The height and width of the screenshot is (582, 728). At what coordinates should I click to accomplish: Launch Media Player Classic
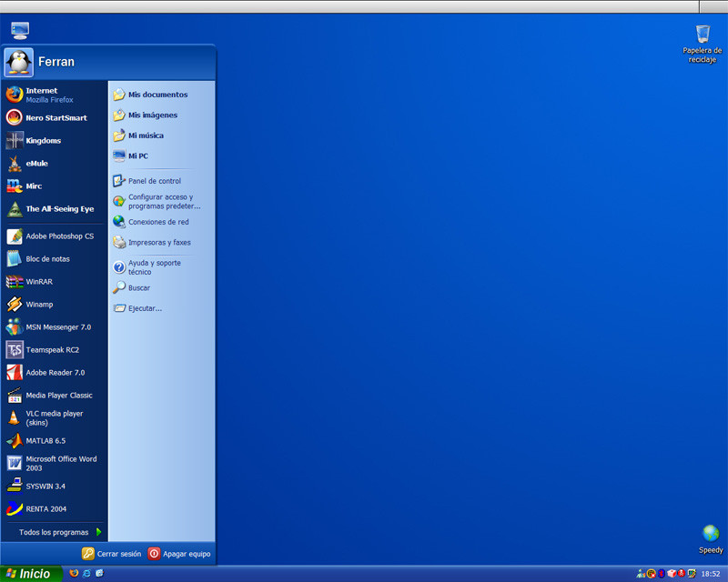pos(54,395)
